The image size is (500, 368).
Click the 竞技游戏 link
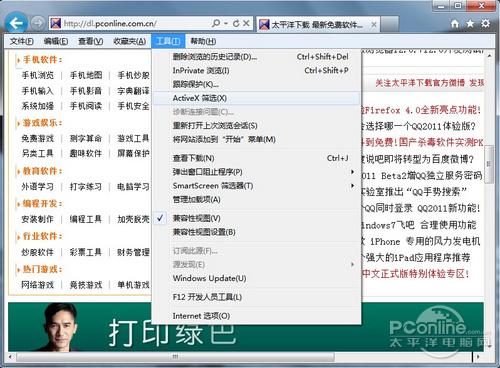[86, 285]
